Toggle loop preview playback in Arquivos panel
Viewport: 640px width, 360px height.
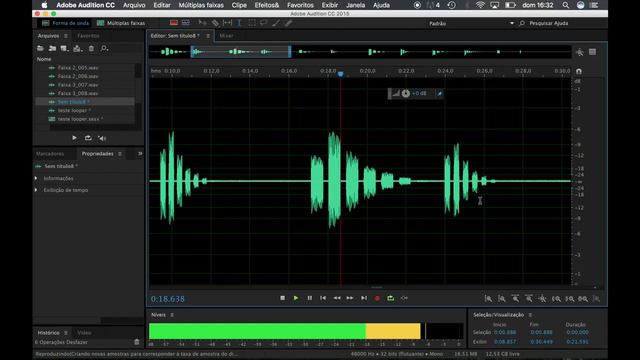point(88,138)
